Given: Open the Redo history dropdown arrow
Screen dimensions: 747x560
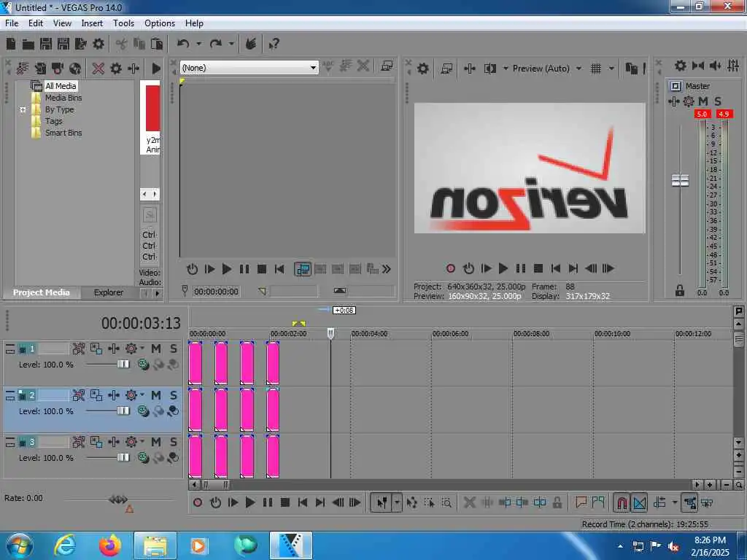Looking at the screenshot, I should point(231,44).
